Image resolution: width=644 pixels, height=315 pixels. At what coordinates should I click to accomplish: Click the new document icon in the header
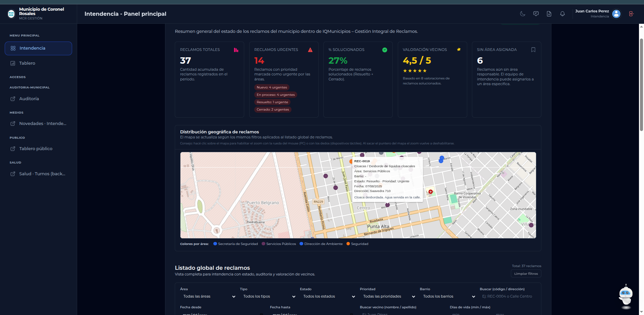coord(549,14)
